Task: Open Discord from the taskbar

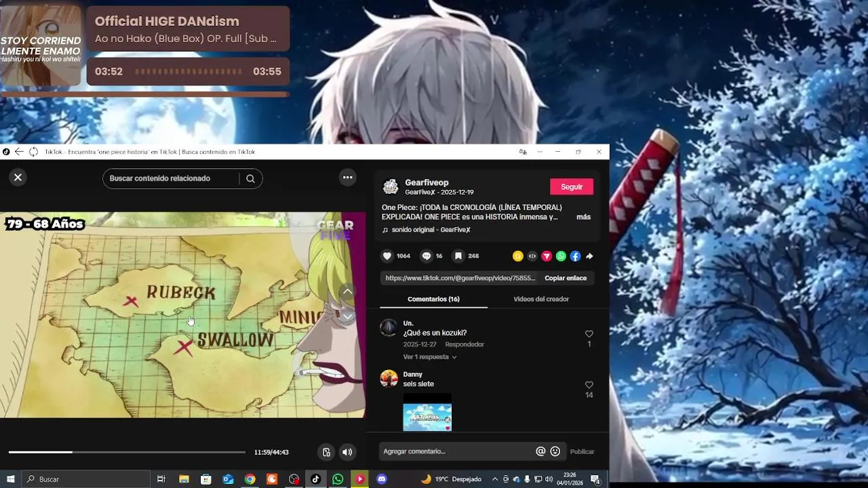Action: coord(382,479)
